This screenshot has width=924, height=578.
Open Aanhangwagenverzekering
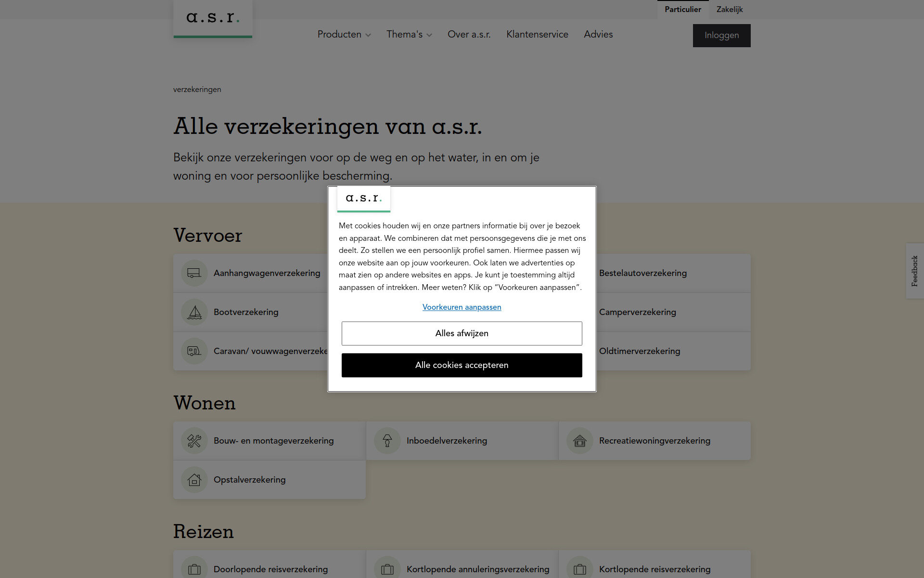coord(250,273)
